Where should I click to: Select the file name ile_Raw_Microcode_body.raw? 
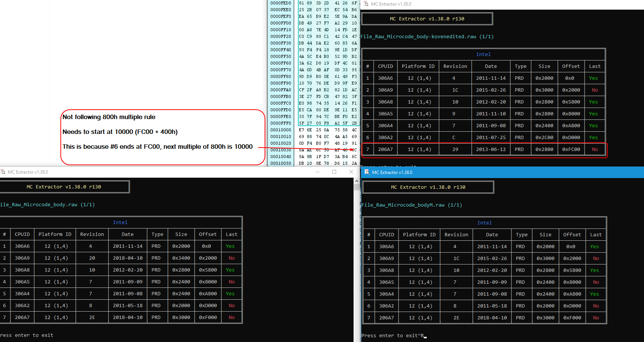tap(39, 204)
